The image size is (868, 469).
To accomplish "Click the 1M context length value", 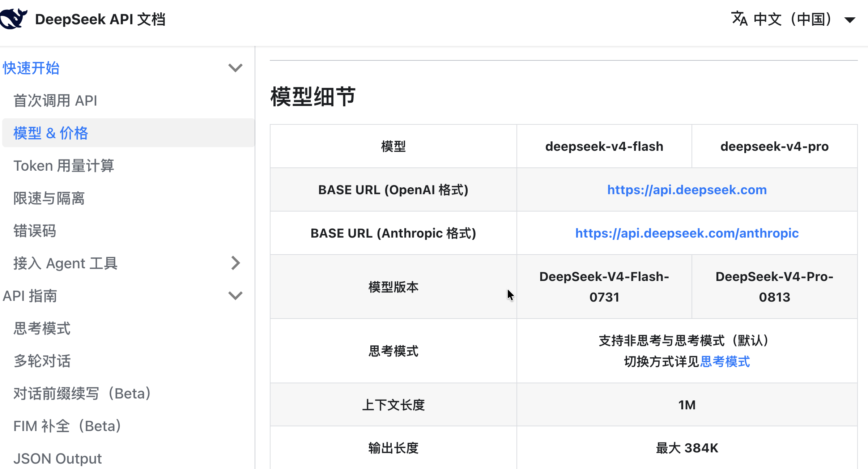I will click(687, 405).
